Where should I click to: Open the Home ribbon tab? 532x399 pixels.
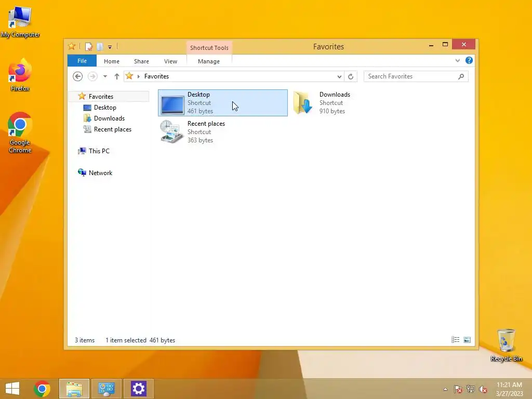tap(112, 61)
